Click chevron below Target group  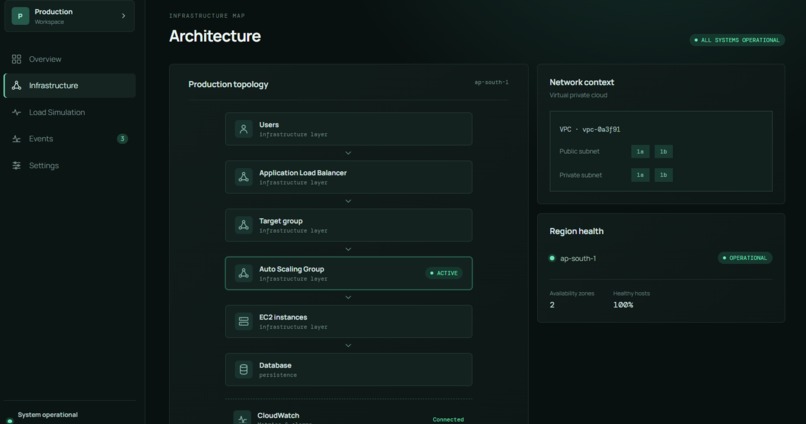click(x=348, y=249)
